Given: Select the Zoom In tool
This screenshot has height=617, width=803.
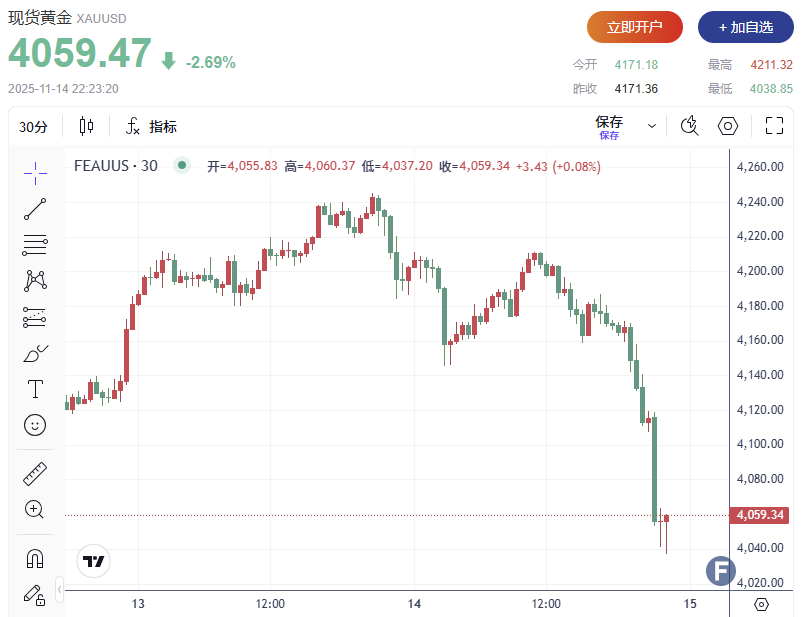Looking at the screenshot, I should pos(34,510).
